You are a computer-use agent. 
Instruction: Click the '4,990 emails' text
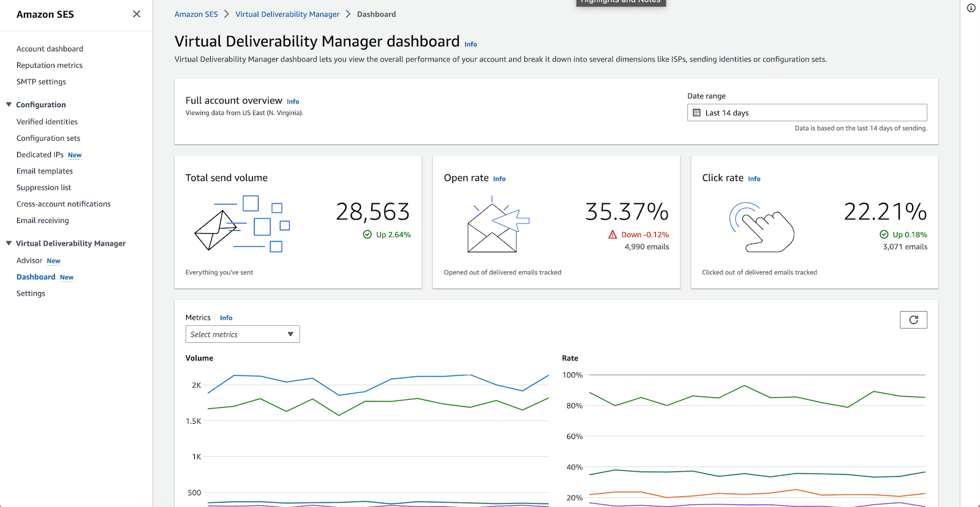click(647, 247)
